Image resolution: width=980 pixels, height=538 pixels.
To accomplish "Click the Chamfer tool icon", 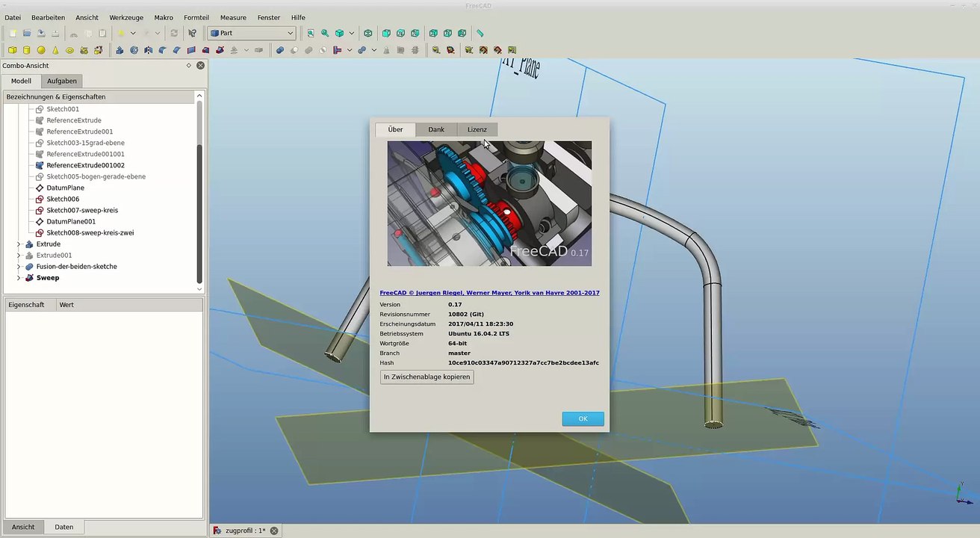I will coord(176,50).
